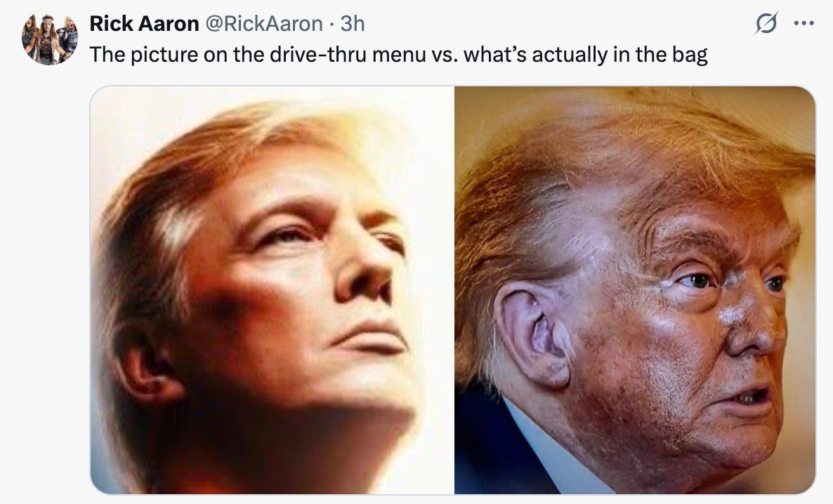Click the 'vs.' text in the post
Screen dimensions: 833x504
444,55
